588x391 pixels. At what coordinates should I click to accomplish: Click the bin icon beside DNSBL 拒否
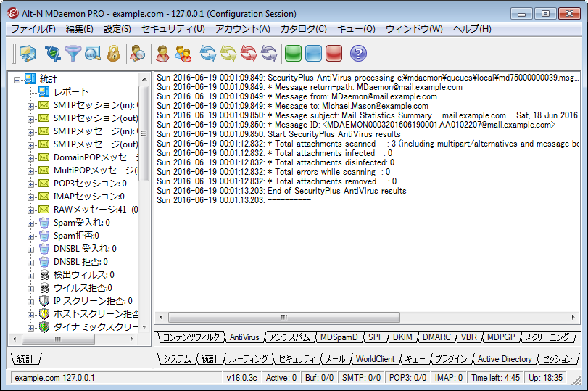(x=44, y=262)
